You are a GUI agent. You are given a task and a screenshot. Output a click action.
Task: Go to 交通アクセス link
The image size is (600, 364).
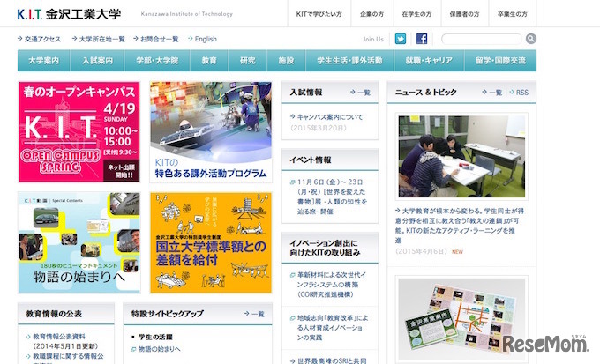coord(40,39)
